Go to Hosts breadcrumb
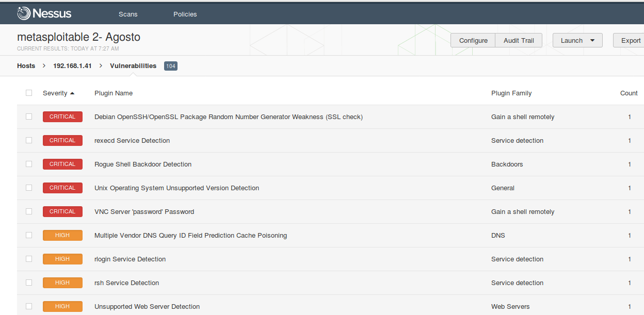Viewport: 644px width, 315px height. pyautogui.click(x=26, y=65)
